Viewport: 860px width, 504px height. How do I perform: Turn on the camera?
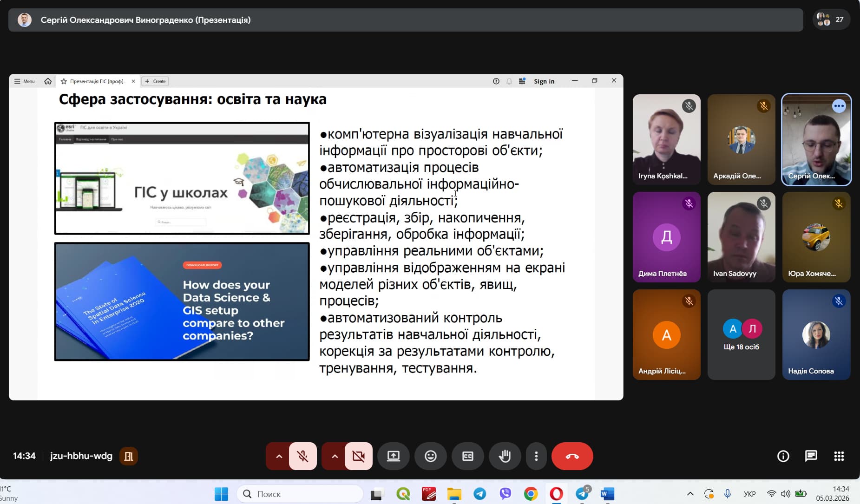[359, 456]
